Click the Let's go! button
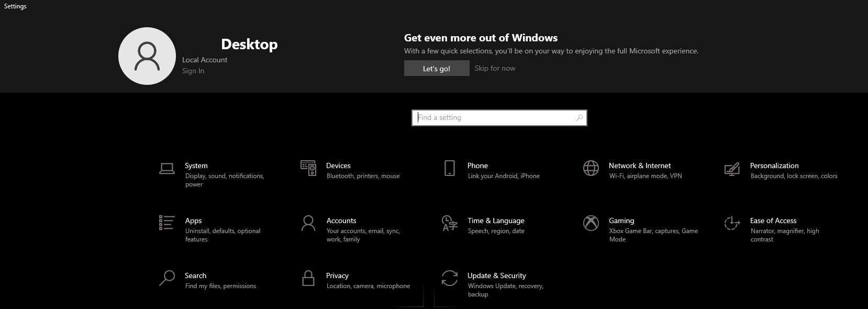 pyautogui.click(x=437, y=69)
